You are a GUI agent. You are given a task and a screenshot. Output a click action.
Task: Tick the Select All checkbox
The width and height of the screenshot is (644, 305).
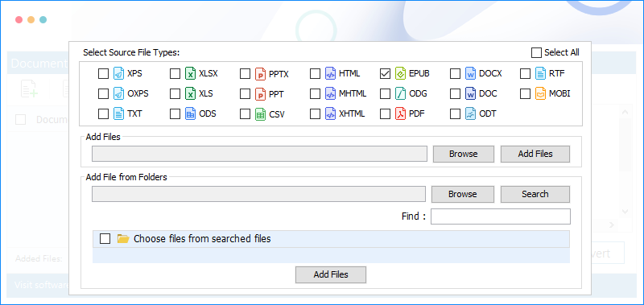[x=536, y=52]
